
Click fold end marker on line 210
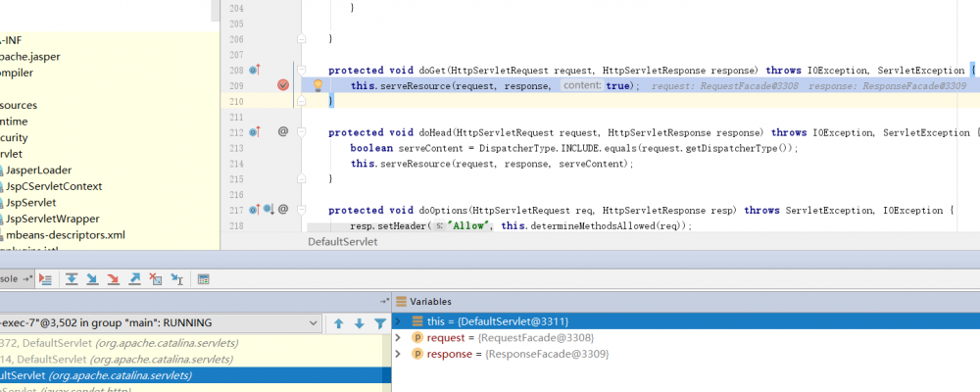click(x=302, y=101)
